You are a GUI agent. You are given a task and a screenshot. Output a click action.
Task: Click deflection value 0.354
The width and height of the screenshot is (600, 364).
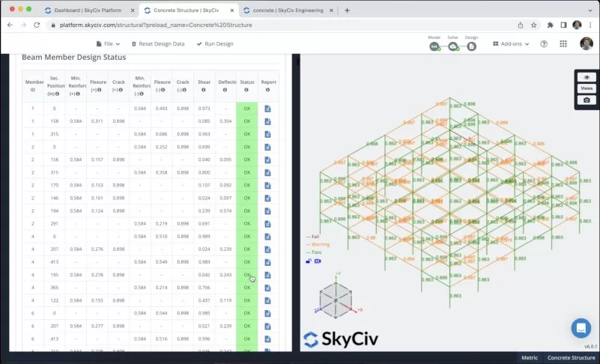(x=225, y=121)
